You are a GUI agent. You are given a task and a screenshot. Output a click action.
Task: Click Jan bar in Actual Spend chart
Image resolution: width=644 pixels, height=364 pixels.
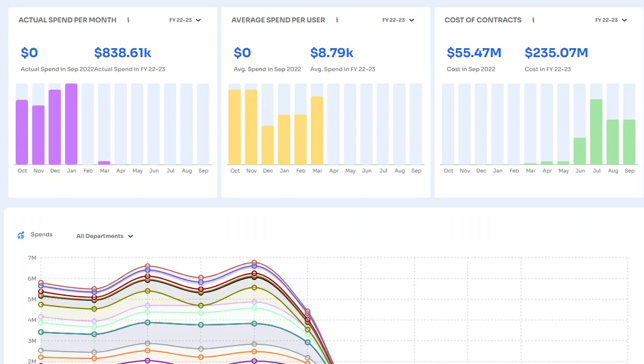[71, 124]
